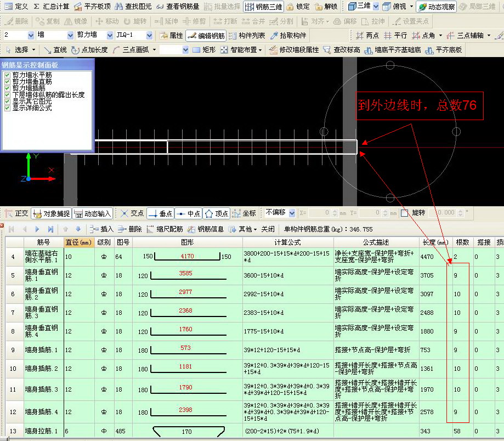Click 插入 insert row button
This screenshot has width=504, height=441.
pos(102,229)
